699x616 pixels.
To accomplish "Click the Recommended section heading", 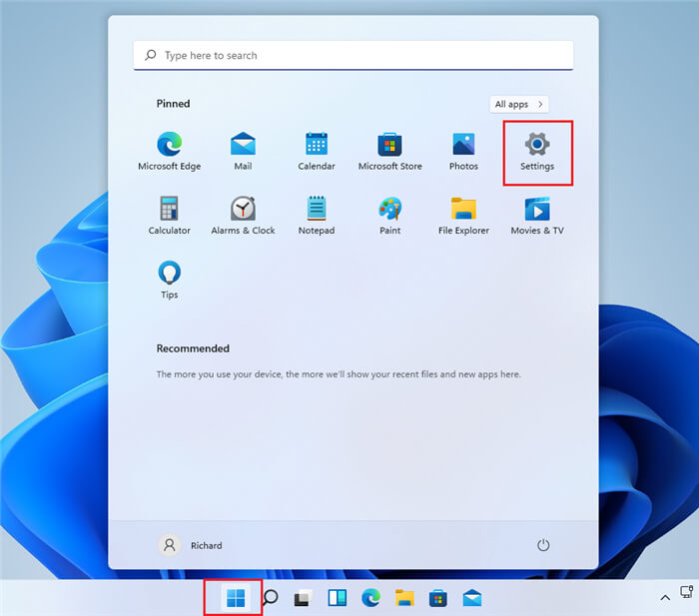I will click(193, 348).
